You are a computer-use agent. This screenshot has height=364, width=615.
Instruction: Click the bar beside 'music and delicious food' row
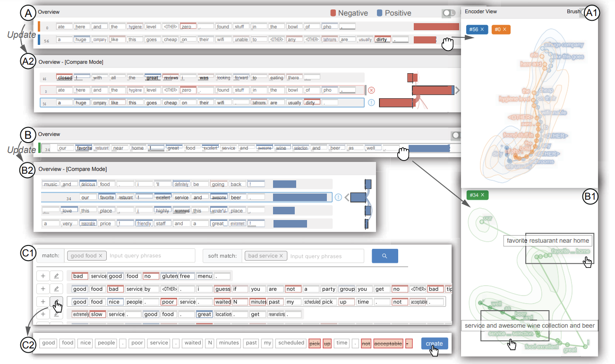click(284, 184)
